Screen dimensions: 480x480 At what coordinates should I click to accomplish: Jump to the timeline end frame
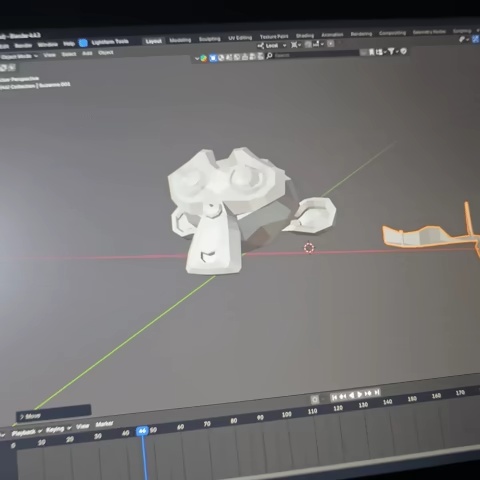(x=377, y=392)
